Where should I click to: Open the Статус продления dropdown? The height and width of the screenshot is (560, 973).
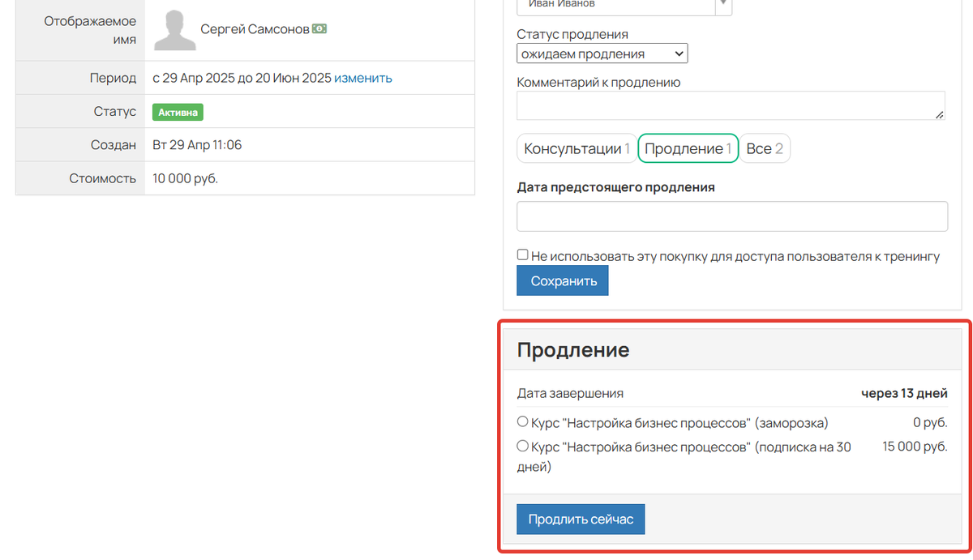click(602, 54)
